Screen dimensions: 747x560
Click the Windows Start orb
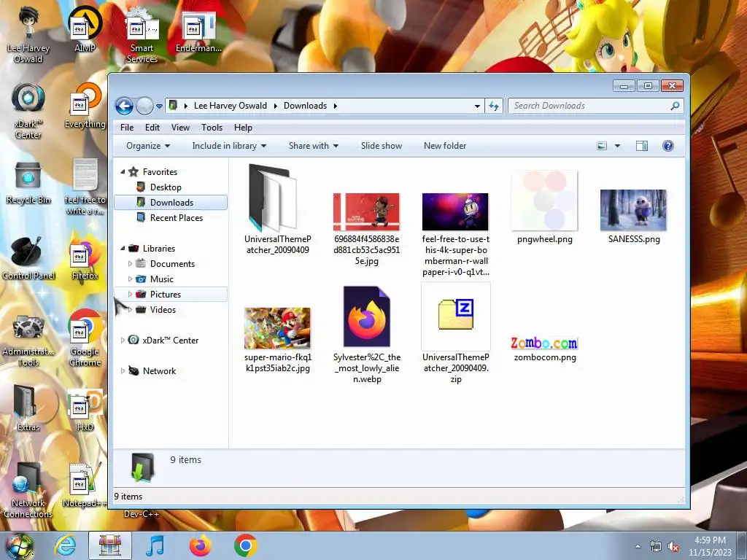tap(19, 545)
